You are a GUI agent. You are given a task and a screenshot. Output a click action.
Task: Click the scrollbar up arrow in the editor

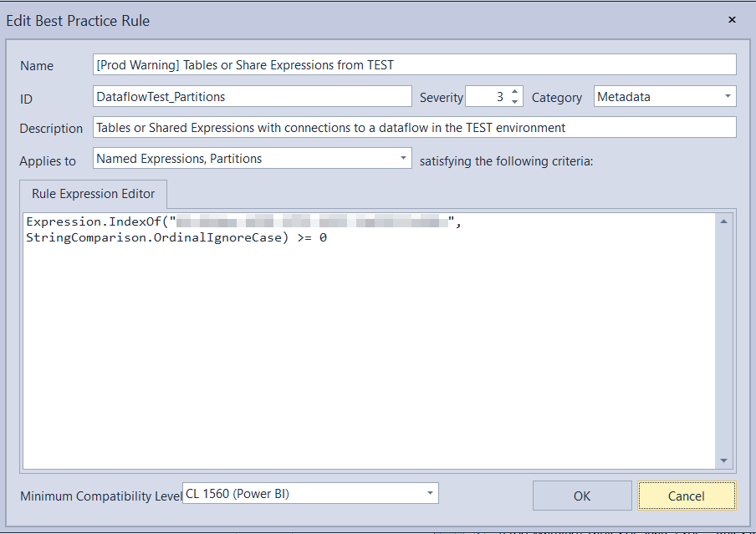tap(724, 219)
